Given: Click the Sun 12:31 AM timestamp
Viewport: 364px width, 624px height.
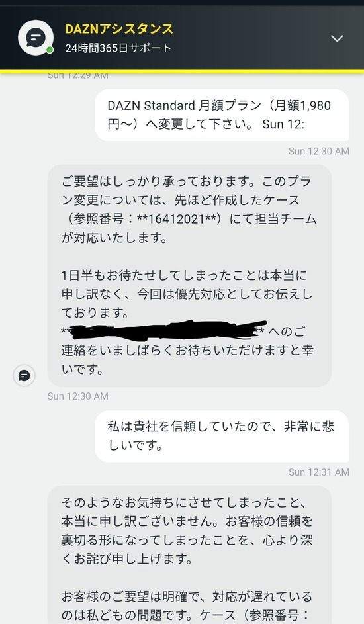Looking at the screenshot, I should pos(318,472).
